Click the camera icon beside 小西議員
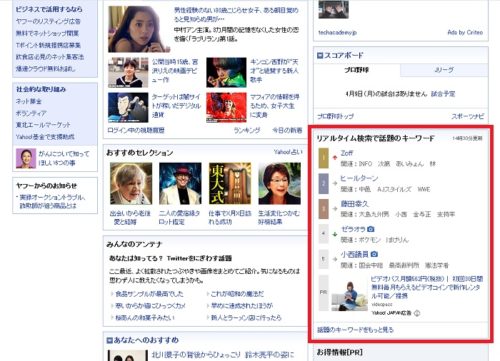Image resolution: width=500 pixels, height=361 pixels. 374,254
